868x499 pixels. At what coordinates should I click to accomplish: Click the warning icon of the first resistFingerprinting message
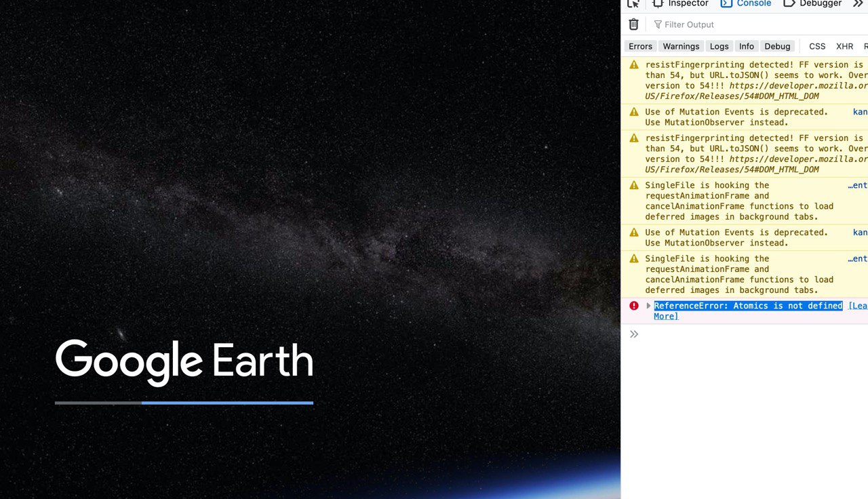click(x=634, y=65)
